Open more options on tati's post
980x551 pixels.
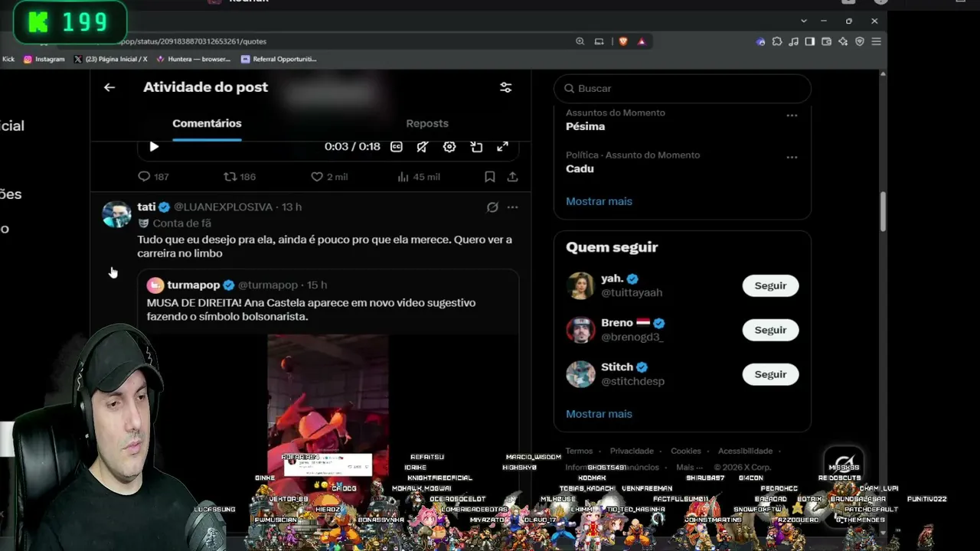click(x=512, y=207)
